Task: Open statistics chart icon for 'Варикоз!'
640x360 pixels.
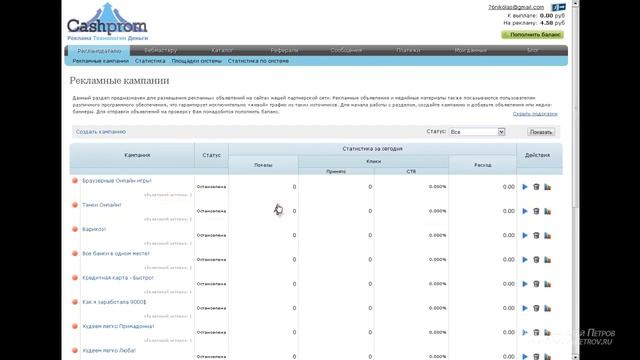Action: pyautogui.click(x=548, y=236)
